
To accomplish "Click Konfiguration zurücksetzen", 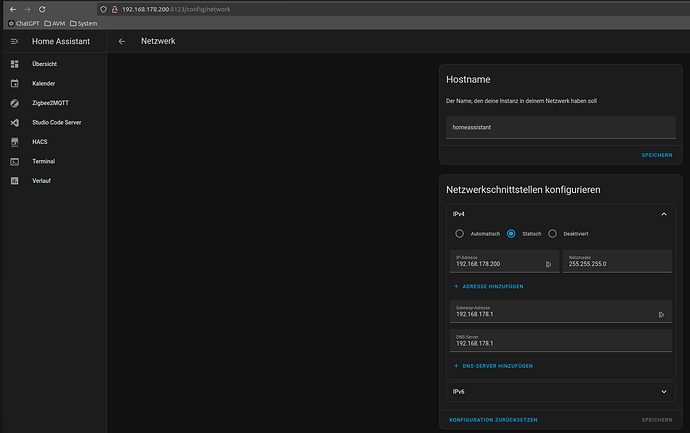I will [493, 420].
